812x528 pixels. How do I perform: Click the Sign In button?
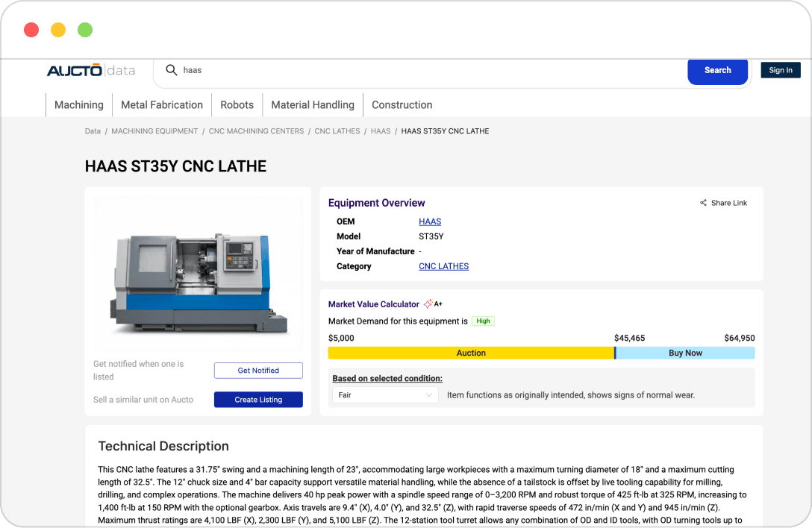781,70
